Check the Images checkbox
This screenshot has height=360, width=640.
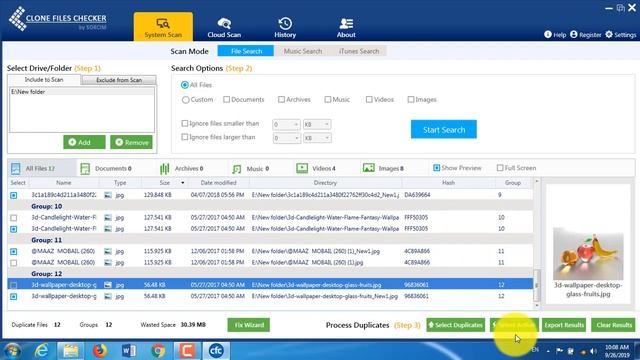411,99
